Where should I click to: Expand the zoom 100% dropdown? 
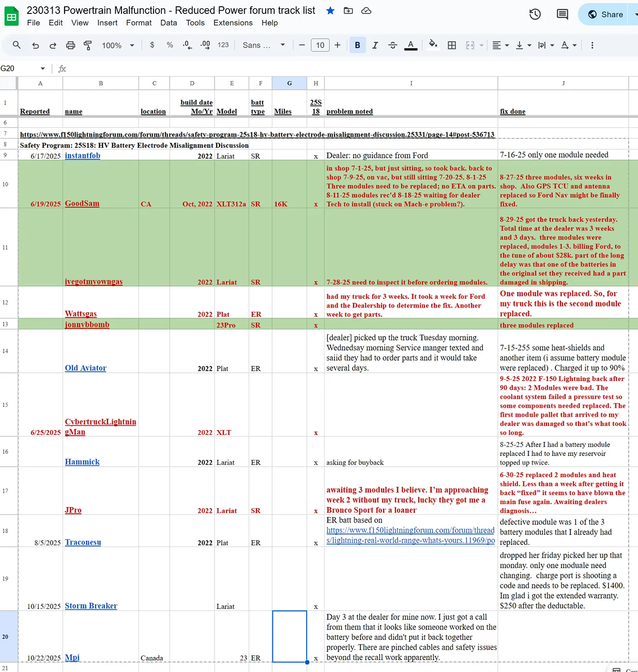118,45
